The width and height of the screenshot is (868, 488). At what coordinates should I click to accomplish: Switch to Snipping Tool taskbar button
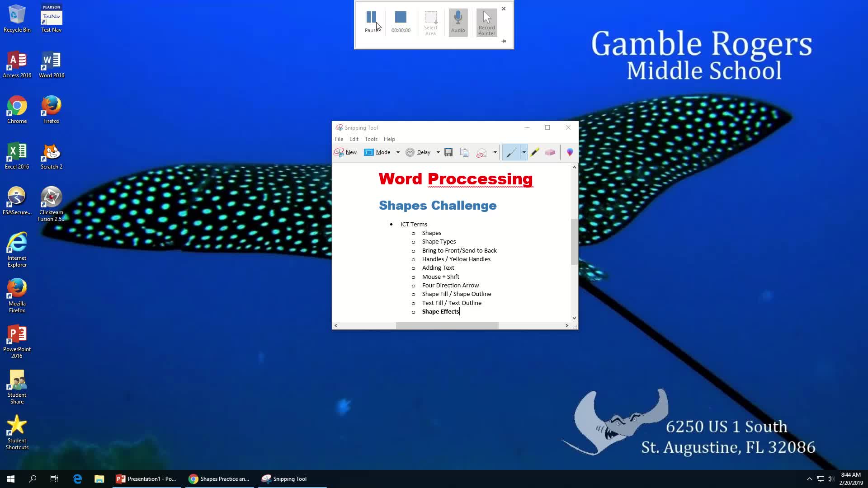292,479
